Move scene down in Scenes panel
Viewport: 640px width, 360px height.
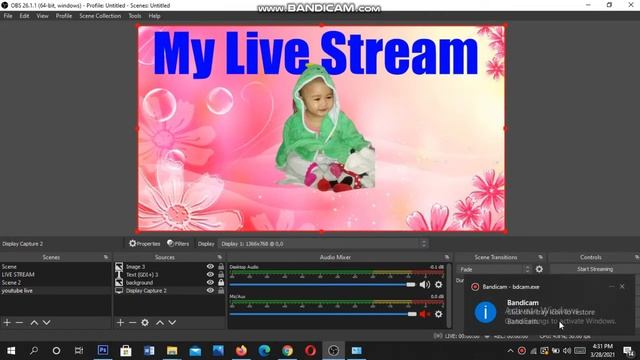click(x=47, y=322)
